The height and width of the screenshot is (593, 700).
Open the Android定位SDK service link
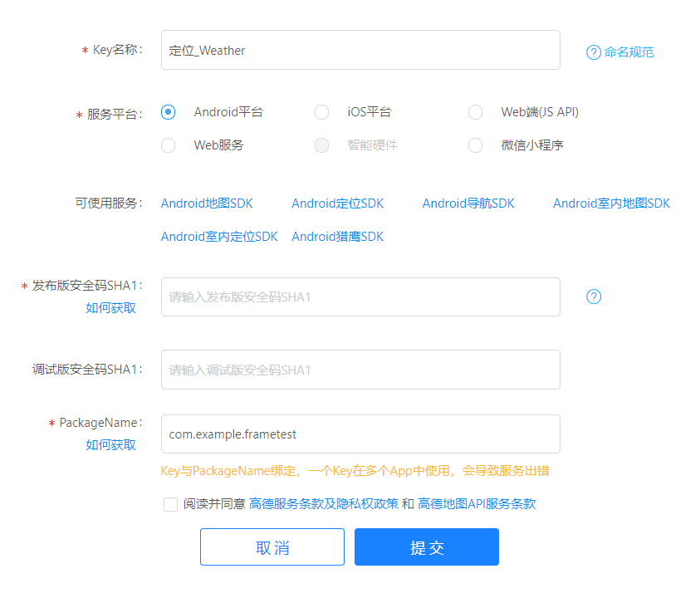[337, 203]
